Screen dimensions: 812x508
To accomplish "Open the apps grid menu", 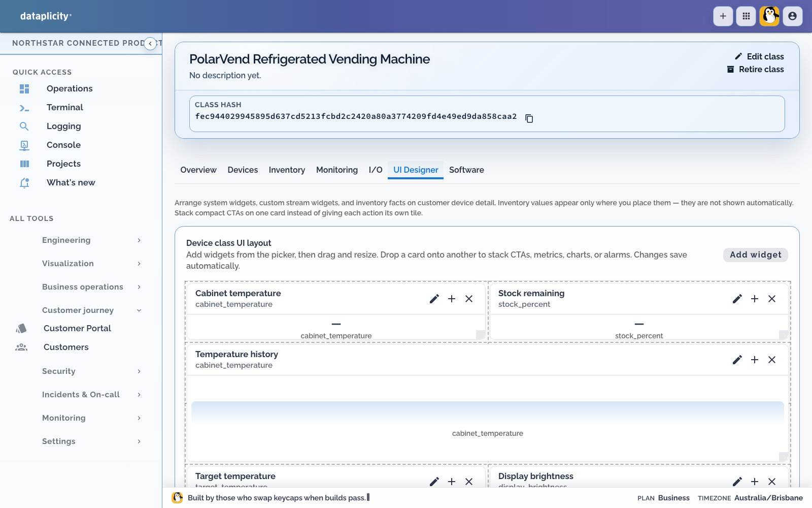I will click(x=746, y=16).
